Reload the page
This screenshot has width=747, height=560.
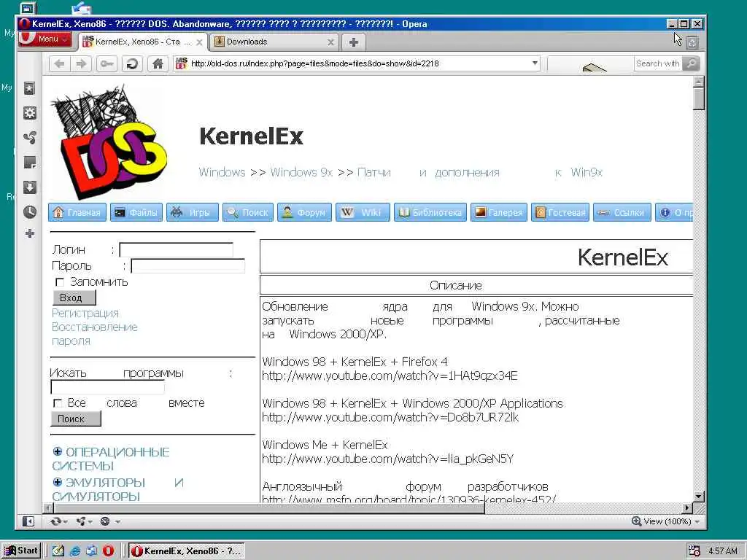pos(132,63)
